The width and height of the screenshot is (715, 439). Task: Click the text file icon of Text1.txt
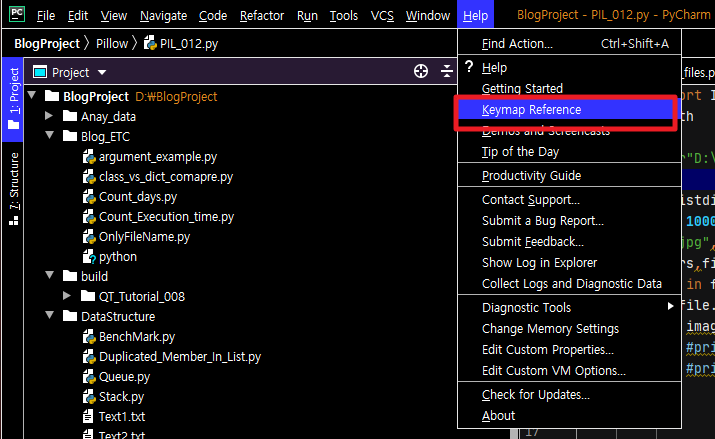coord(88,416)
